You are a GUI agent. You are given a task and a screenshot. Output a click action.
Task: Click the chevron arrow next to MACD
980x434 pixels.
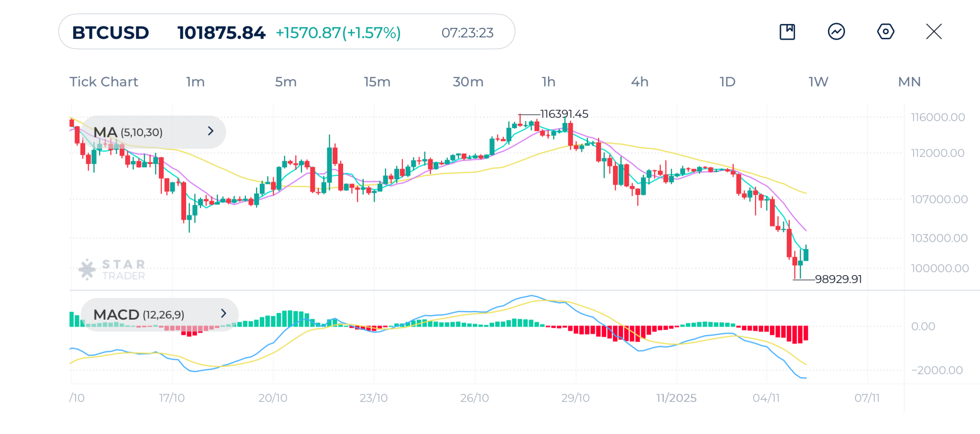(x=223, y=313)
